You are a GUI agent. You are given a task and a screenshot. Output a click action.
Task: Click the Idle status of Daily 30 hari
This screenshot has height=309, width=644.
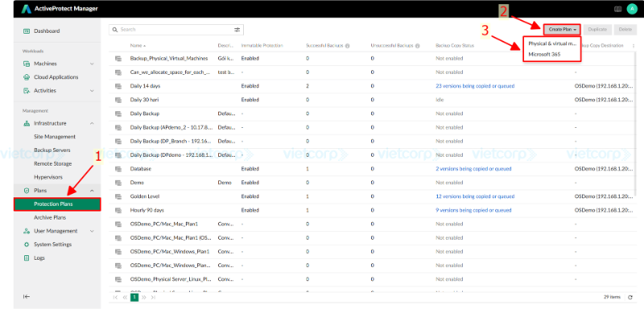click(x=440, y=100)
